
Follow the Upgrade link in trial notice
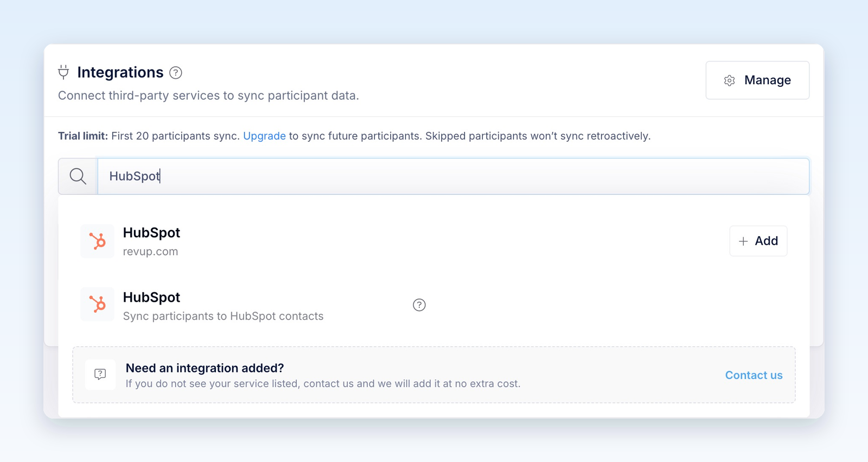[x=264, y=136]
